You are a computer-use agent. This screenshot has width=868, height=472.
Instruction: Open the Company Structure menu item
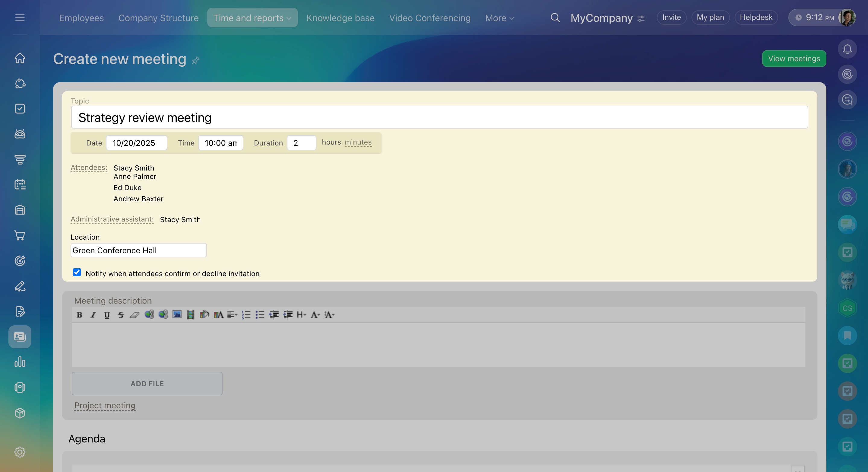(x=158, y=18)
